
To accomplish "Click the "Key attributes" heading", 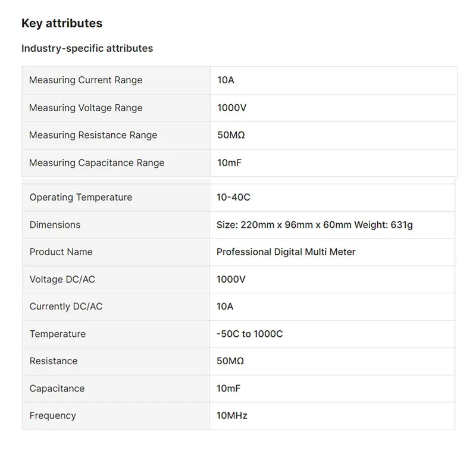I will point(62,24).
